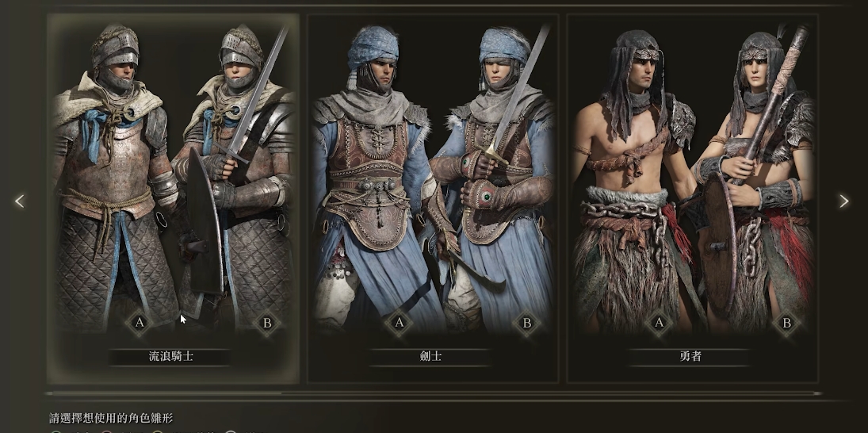Screen dimensions: 868x433
Task: Choose body type A for 勇者
Action: click(658, 323)
